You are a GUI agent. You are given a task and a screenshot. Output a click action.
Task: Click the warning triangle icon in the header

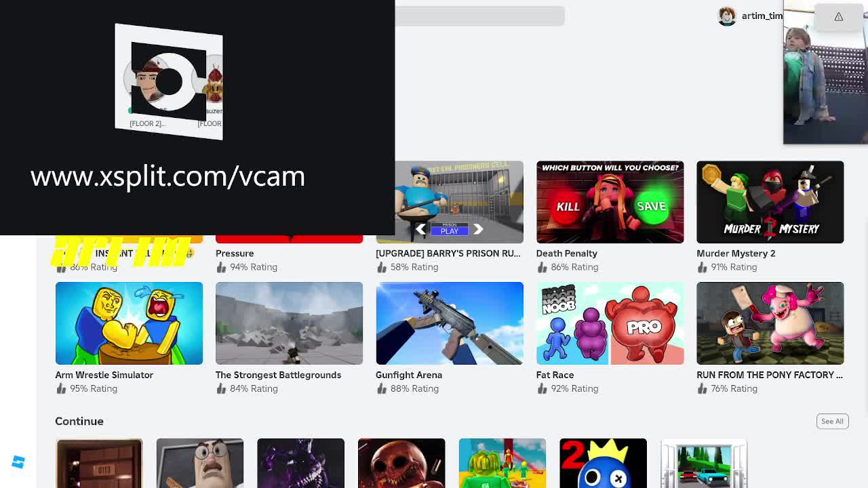click(839, 16)
